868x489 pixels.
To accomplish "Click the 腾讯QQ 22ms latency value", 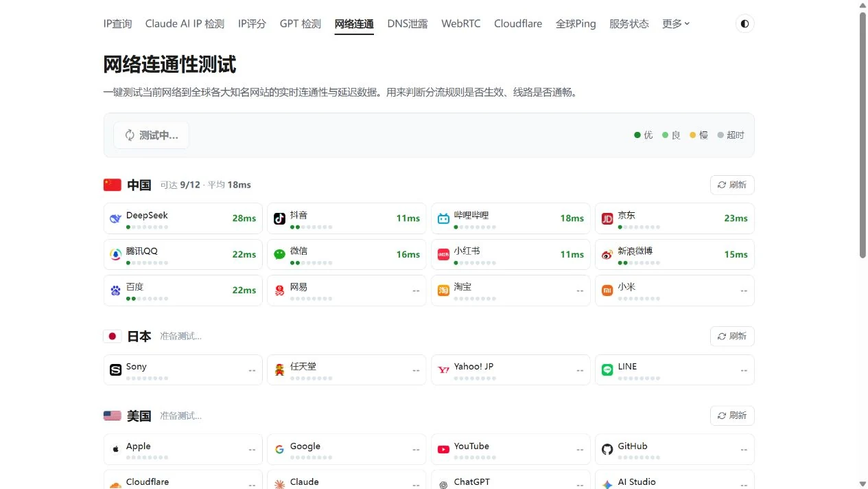I will pyautogui.click(x=244, y=254).
